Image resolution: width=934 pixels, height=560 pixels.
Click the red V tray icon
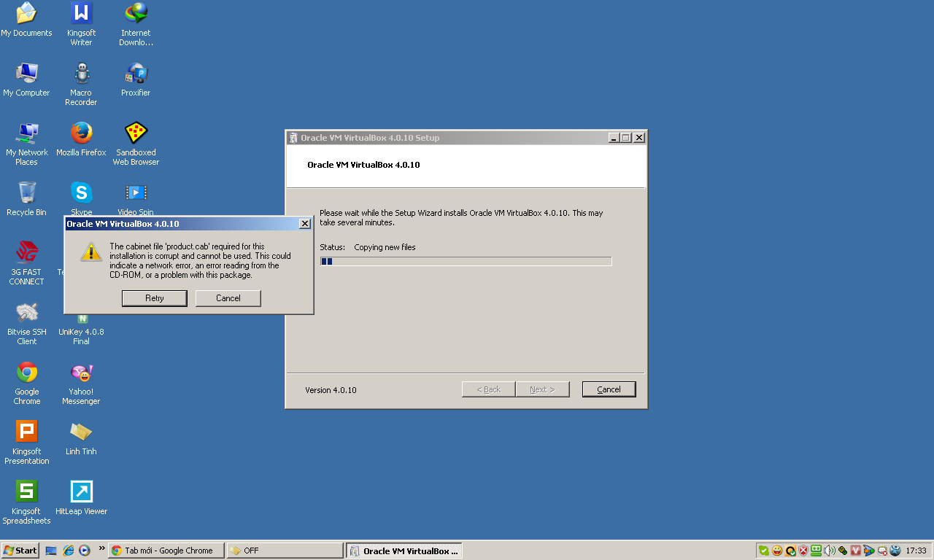(x=856, y=551)
